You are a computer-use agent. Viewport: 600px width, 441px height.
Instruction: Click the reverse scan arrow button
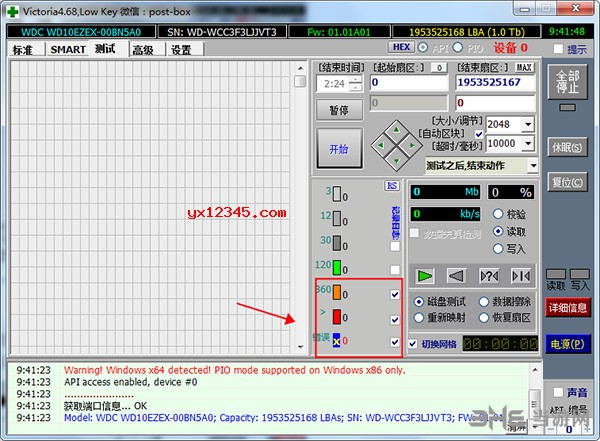[457, 276]
